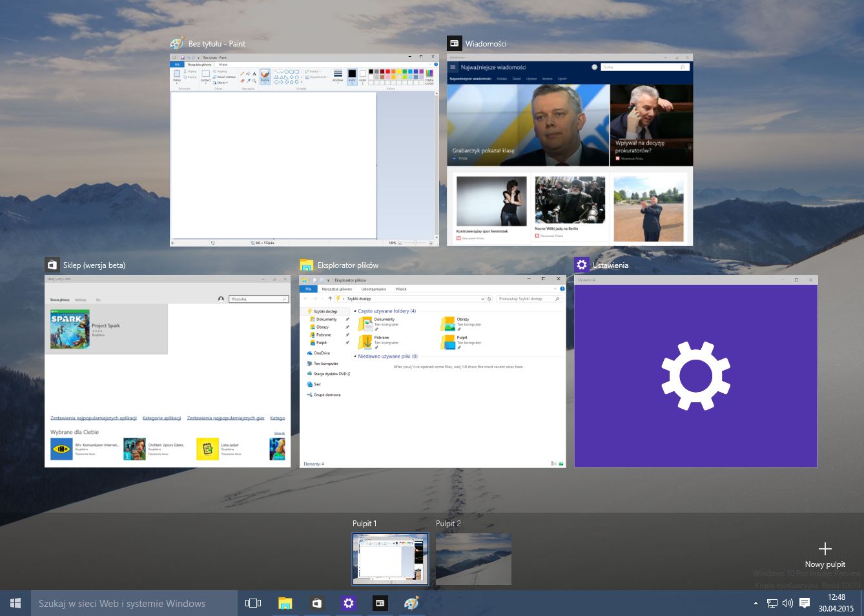
Task: Open the Rozmiar size dropdown in Paint
Action: [338, 77]
